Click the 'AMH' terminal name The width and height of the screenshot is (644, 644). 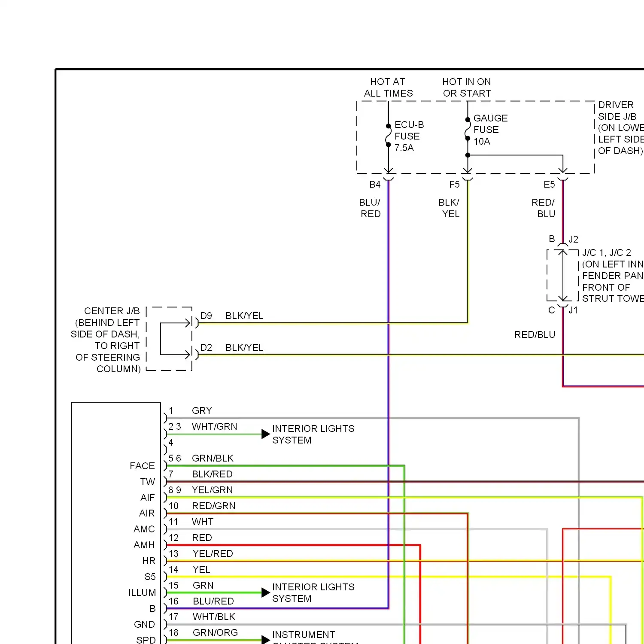pos(144,545)
